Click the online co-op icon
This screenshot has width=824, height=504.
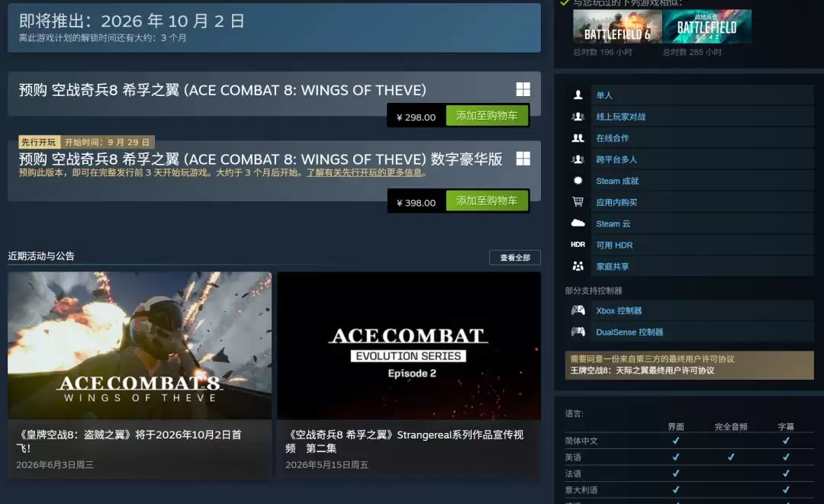point(578,137)
